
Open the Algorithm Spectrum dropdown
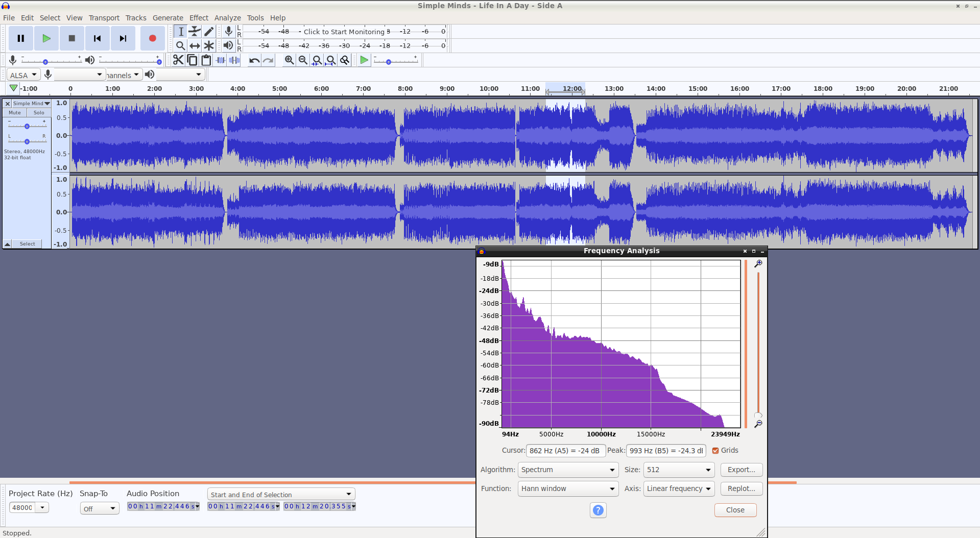[568, 470]
